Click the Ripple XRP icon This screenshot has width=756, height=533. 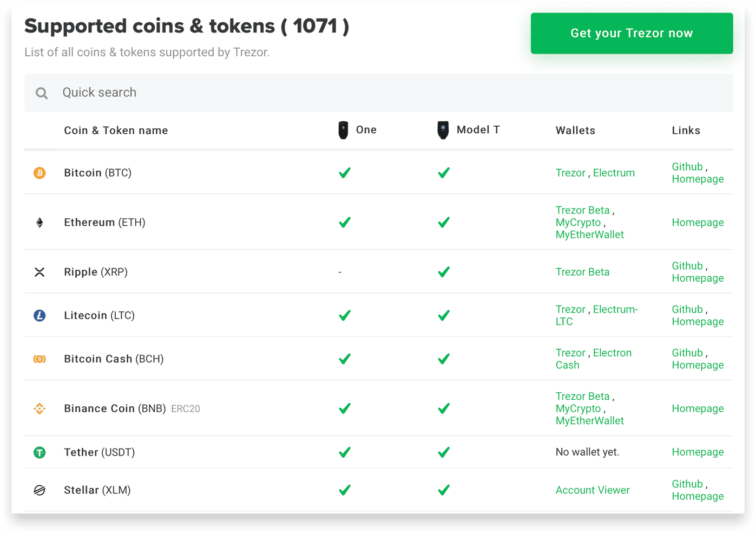coord(40,272)
